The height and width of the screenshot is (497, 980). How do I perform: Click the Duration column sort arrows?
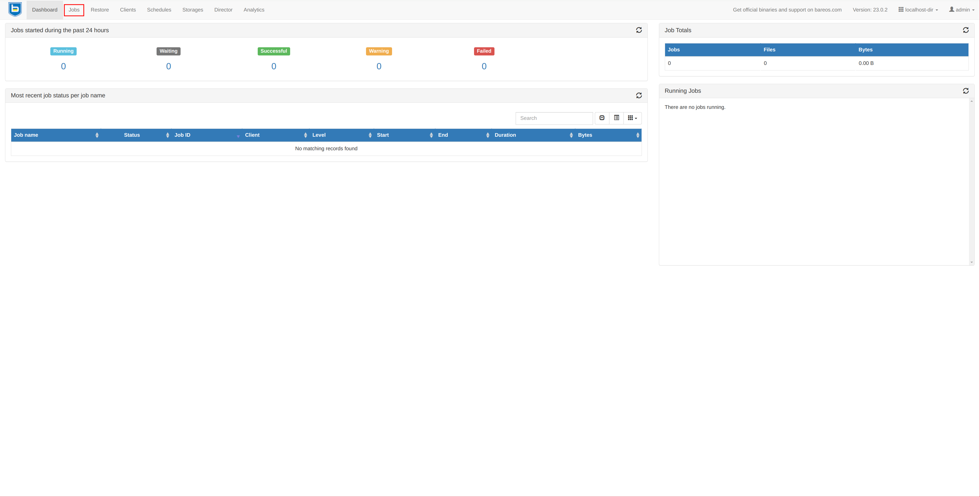pos(571,135)
